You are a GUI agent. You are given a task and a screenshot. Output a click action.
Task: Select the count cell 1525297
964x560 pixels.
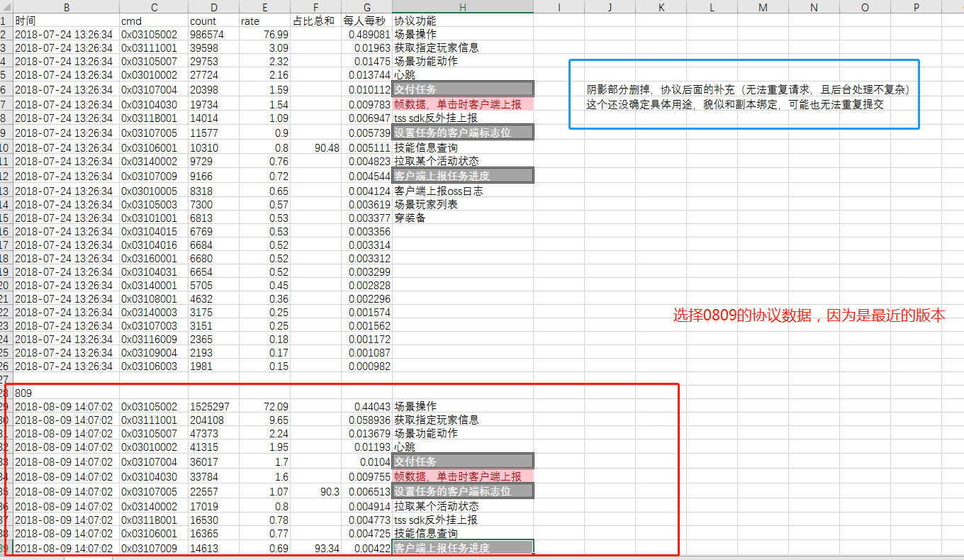[213, 406]
